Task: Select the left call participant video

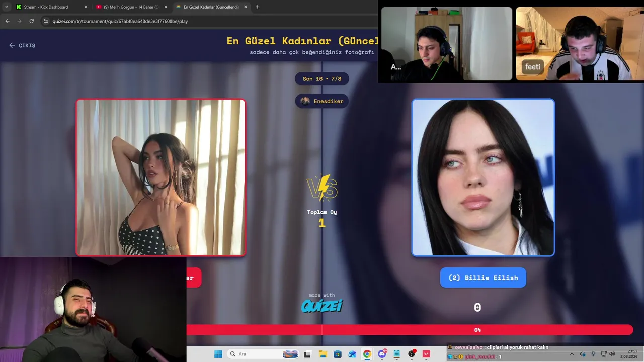Action: click(x=447, y=44)
